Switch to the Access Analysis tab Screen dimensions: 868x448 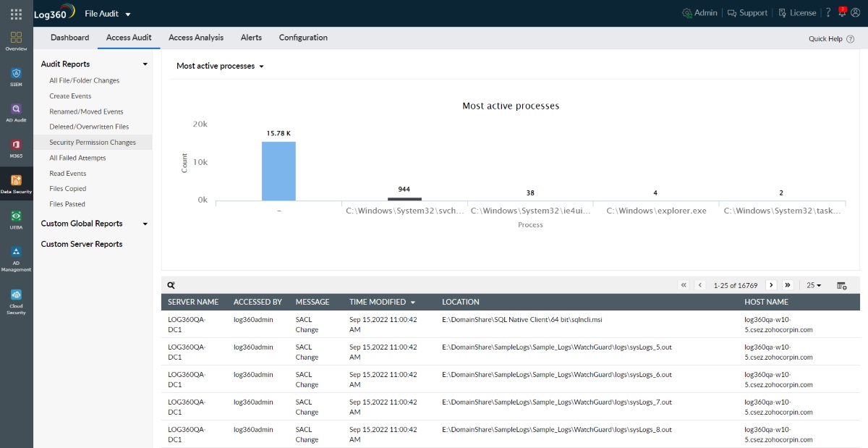(196, 38)
